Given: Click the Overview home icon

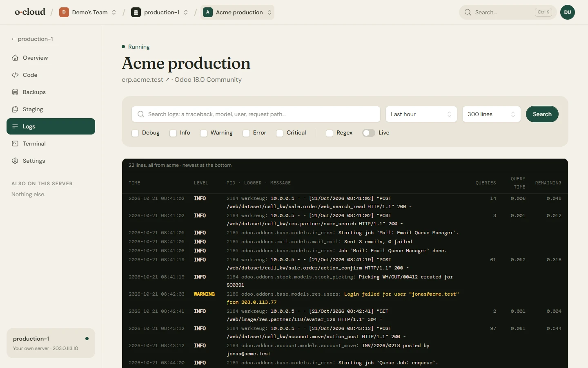Looking at the screenshot, I should click(15, 58).
